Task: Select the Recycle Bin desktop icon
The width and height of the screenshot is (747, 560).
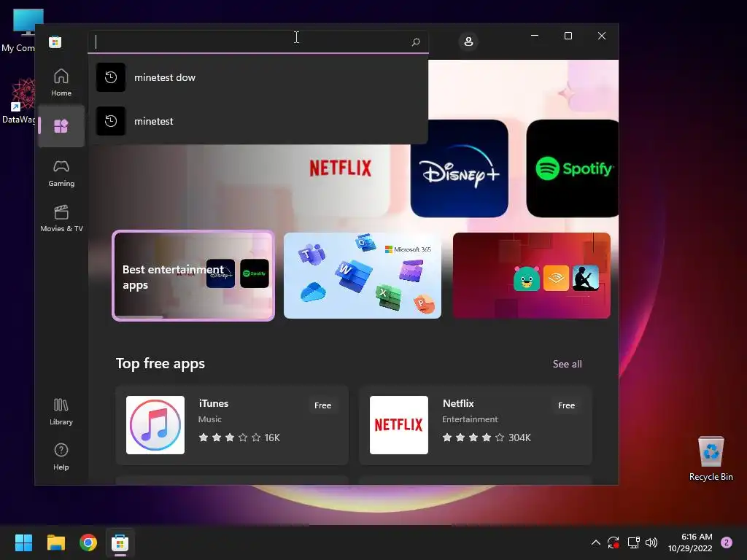Action: (711, 459)
